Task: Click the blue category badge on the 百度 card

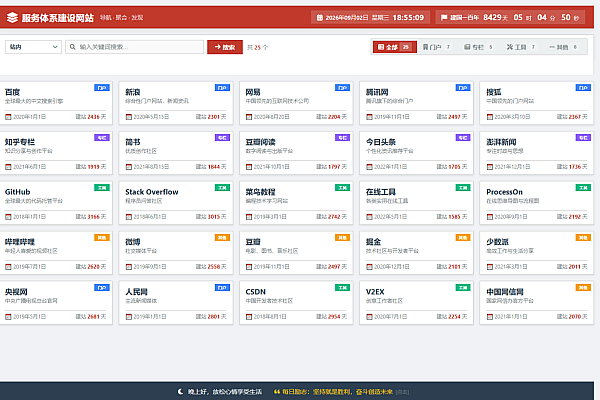Action: [x=102, y=88]
